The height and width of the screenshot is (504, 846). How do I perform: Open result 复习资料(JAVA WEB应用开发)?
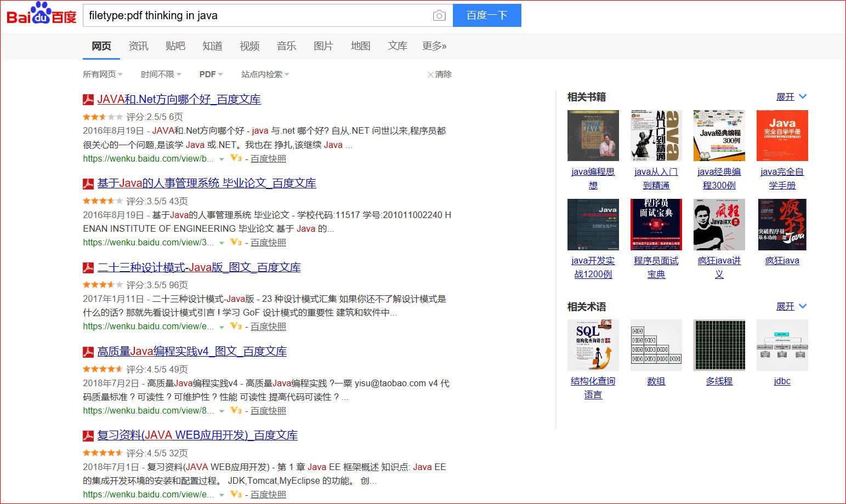pyautogui.click(x=197, y=436)
